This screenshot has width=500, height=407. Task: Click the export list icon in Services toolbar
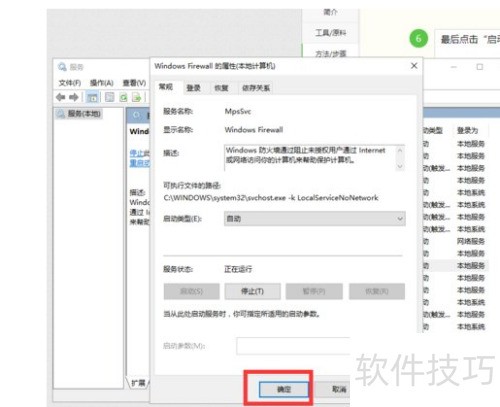(137, 97)
